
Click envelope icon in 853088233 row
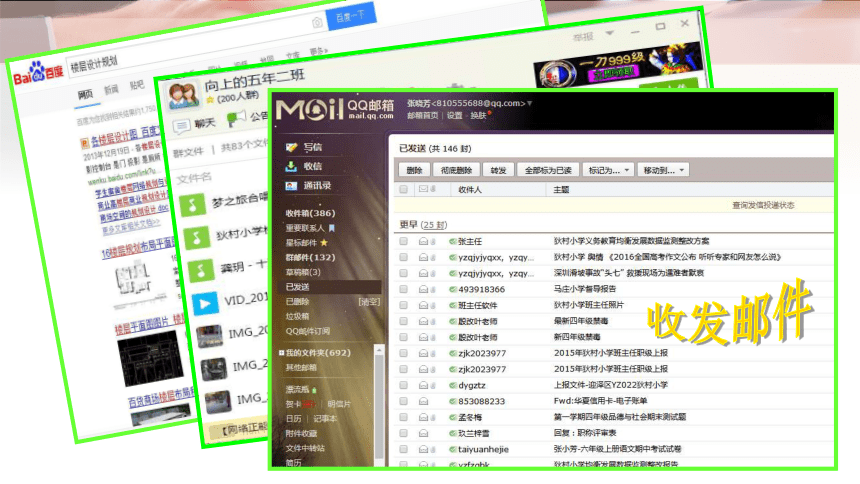[423, 401]
